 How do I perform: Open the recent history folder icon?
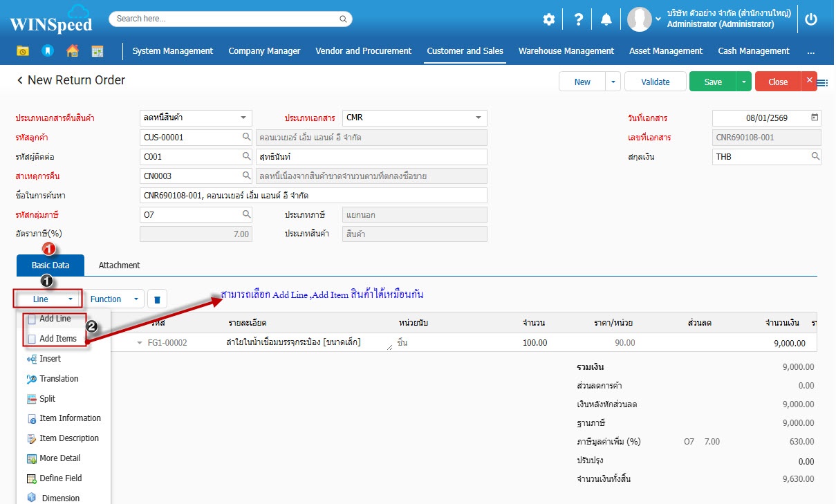24,51
